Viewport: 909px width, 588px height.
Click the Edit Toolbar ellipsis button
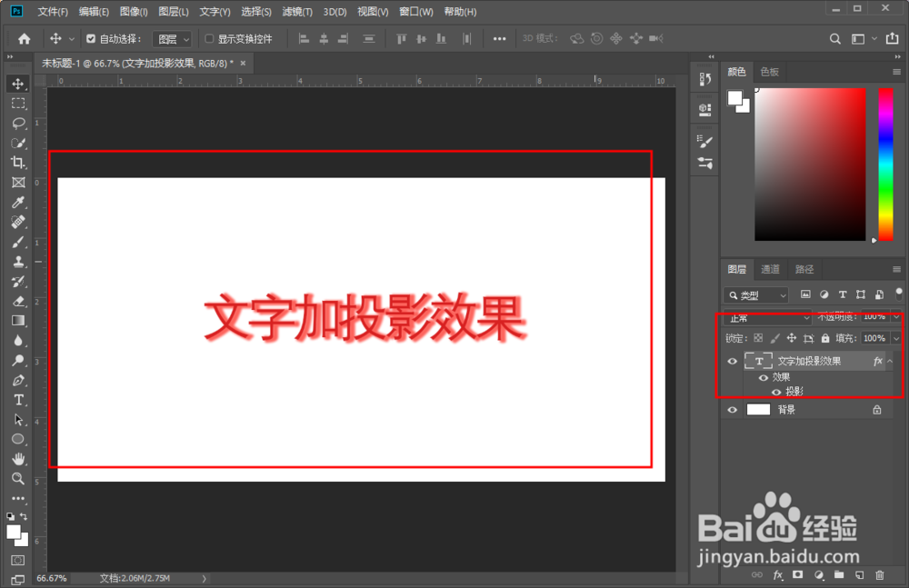tap(18, 498)
